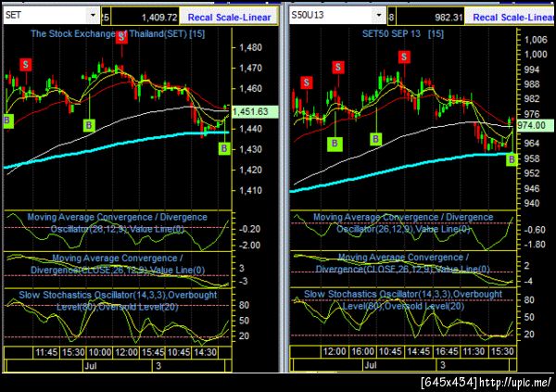Screen dimensions: 556x392
Task: Click the 11:30 time label on SET50 axis
Action: click(474, 351)
